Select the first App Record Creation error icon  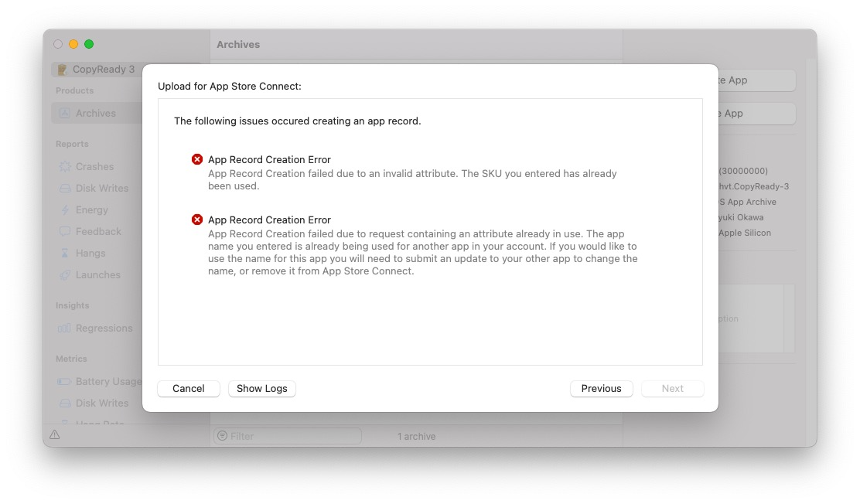[197, 159]
